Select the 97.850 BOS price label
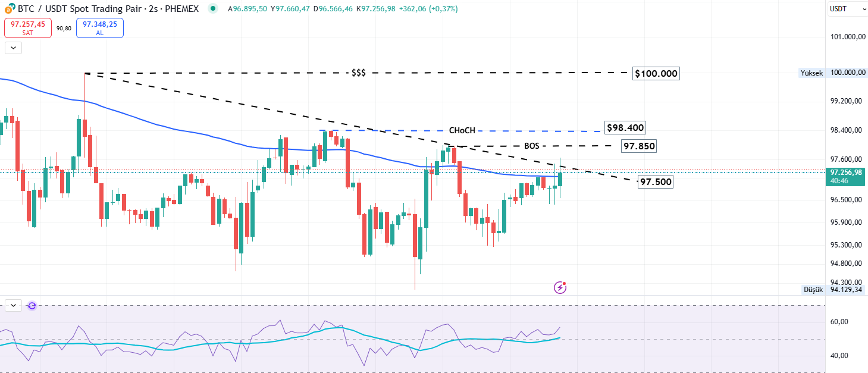The height and width of the screenshot is (373, 868). pos(638,146)
